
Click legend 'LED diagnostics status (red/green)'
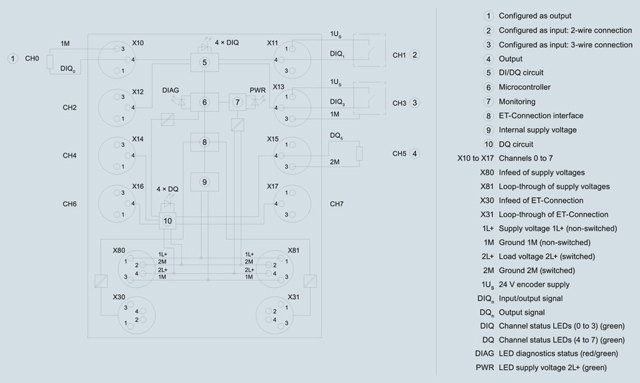tap(558, 353)
